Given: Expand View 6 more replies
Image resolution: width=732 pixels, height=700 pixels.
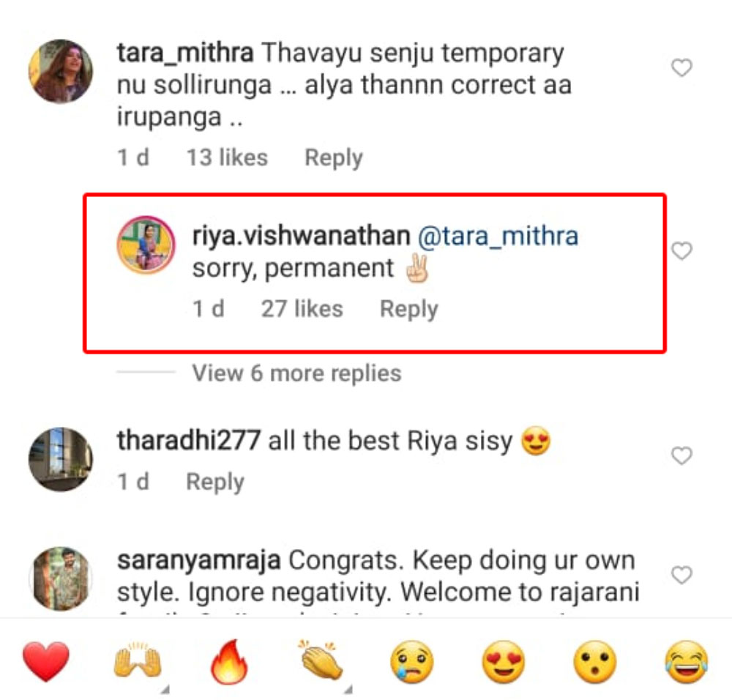Looking at the screenshot, I should [297, 373].
